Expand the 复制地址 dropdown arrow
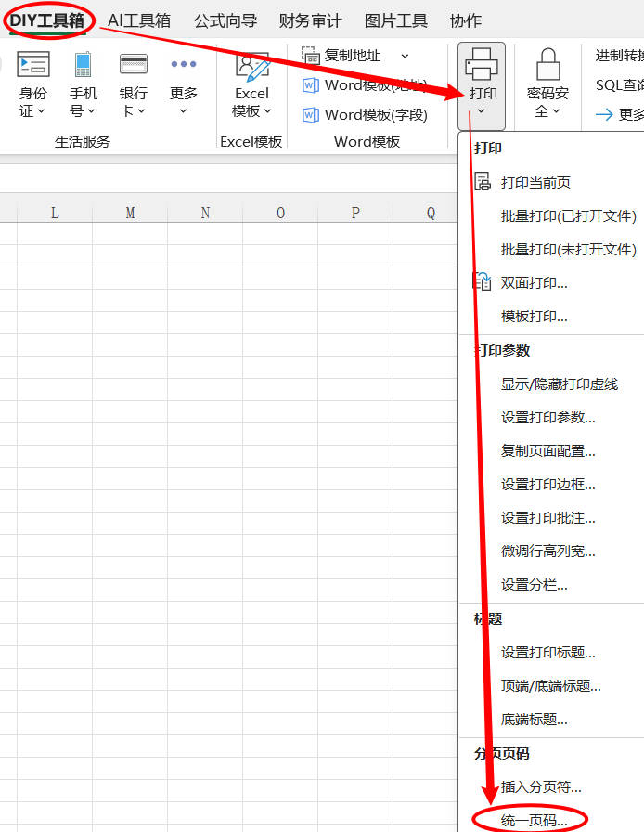The height and width of the screenshot is (832, 644). pos(405,56)
